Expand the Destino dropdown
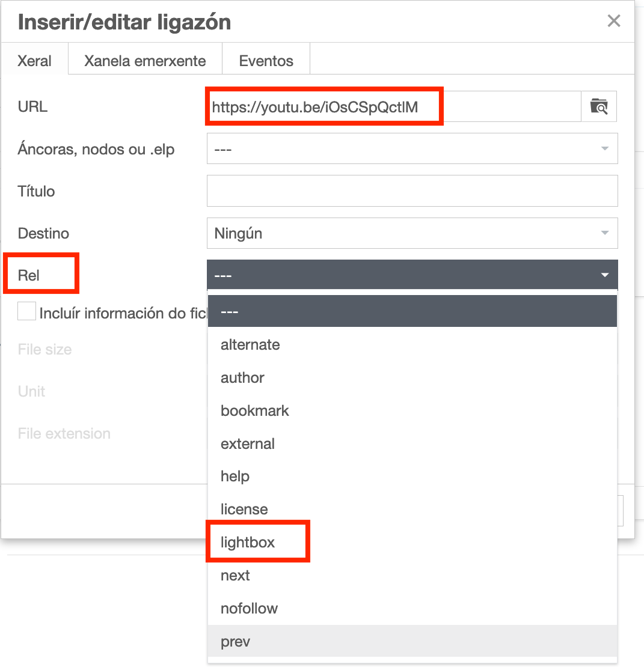The height and width of the screenshot is (667, 644). click(x=412, y=233)
